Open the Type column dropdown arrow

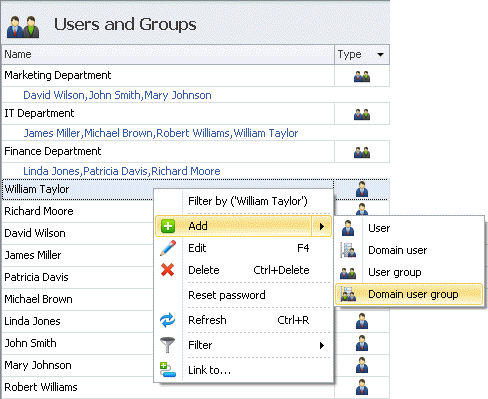click(380, 54)
